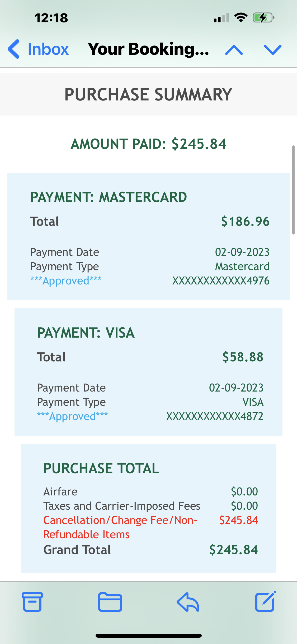The width and height of the screenshot is (297, 644).
Task: Tap the Visa card number ending 4872
Action: click(215, 416)
